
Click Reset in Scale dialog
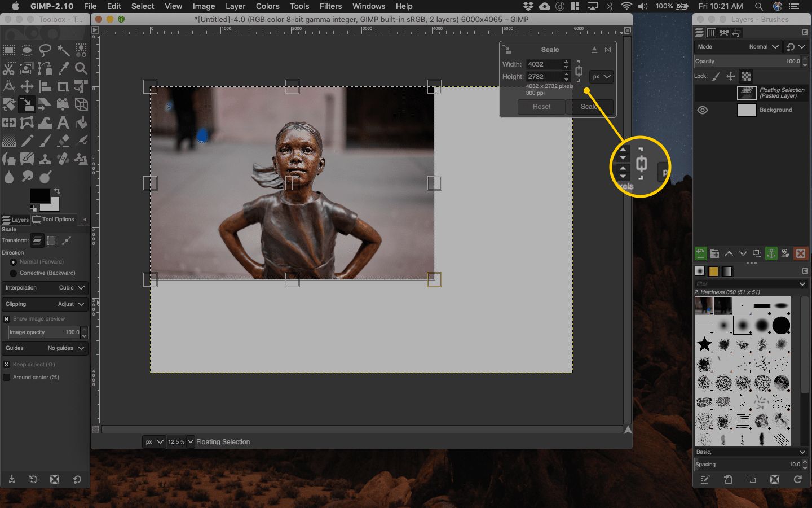541,107
